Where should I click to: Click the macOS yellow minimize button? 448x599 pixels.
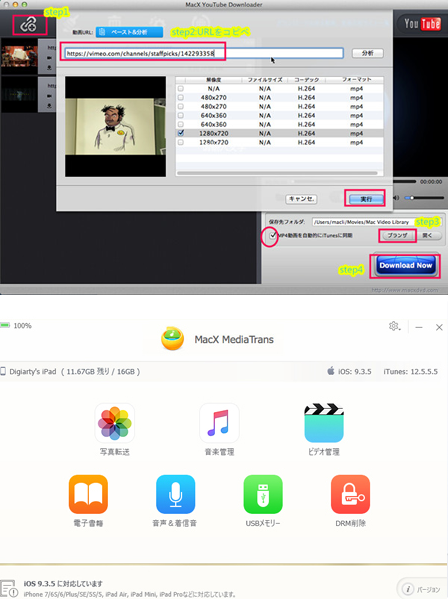click(x=16, y=4)
